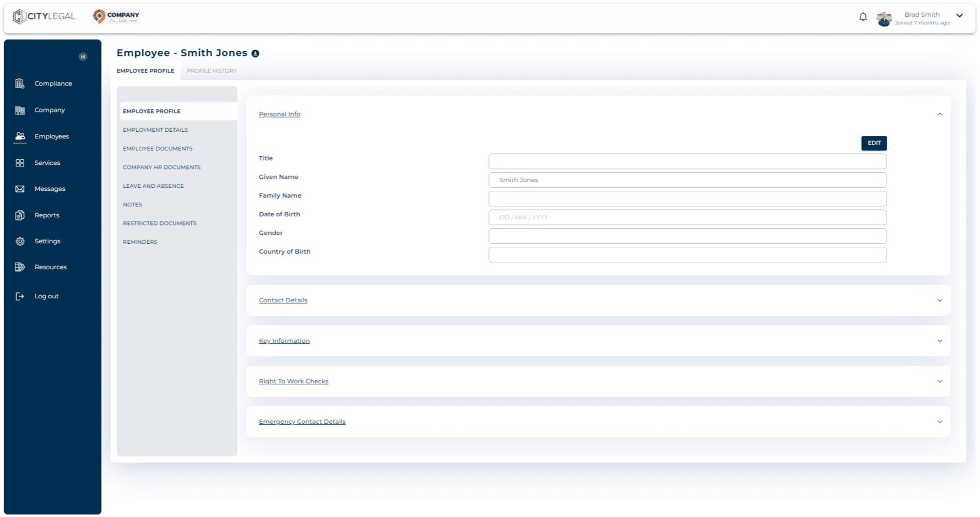Click the Contact Details link
Screen dimensions: 980x517
click(x=283, y=300)
